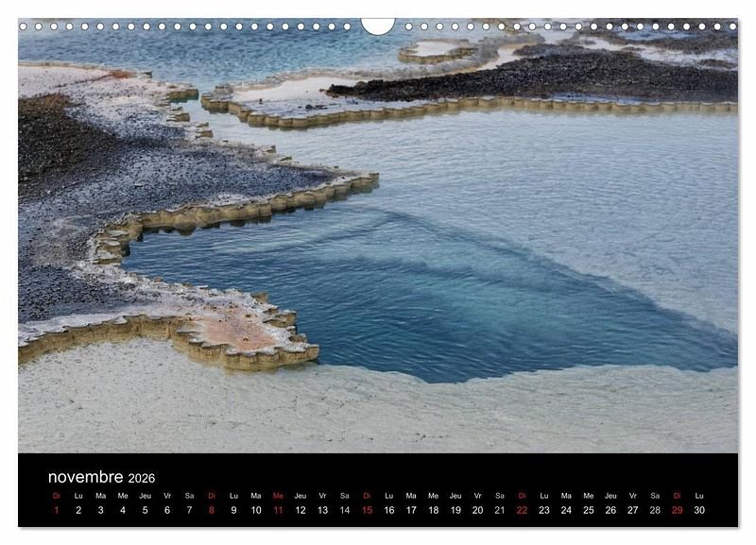This screenshot has width=756, height=545.
Task: Select date 25 in the calendar row
Action: (x=589, y=510)
